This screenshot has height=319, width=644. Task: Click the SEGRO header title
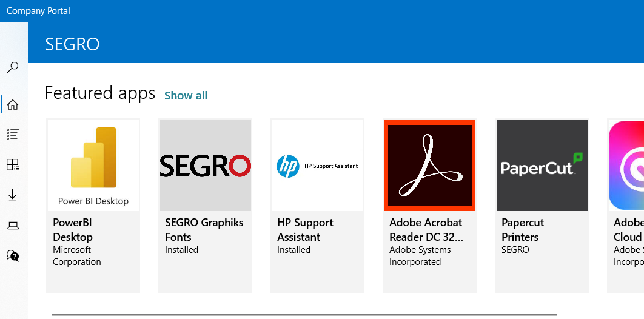pos(72,44)
